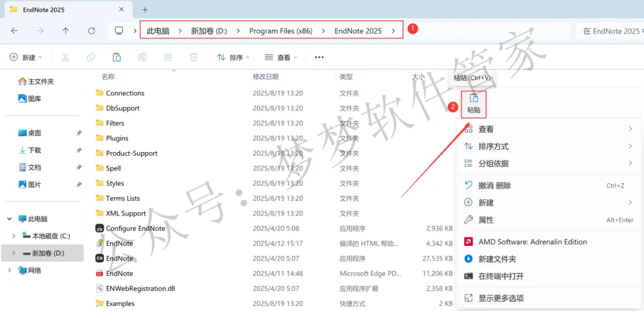Select the XML Support folder
Viewport: 644px width, 311px height.
click(126, 213)
